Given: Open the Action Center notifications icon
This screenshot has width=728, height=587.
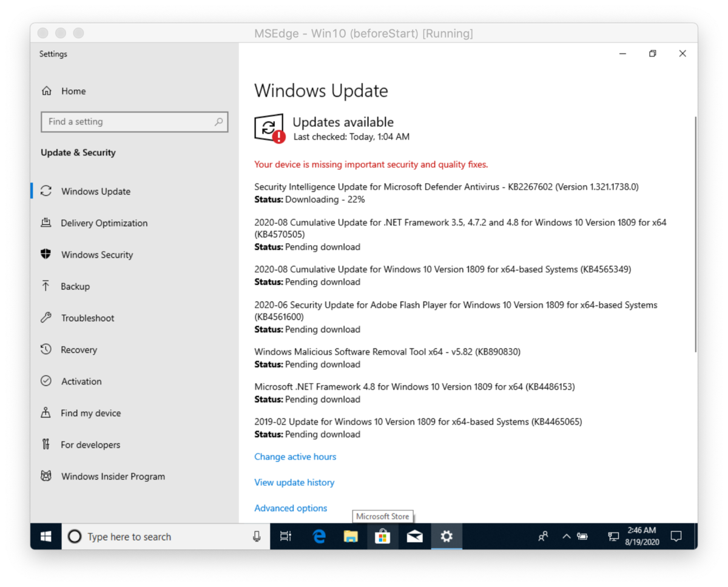Looking at the screenshot, I should click(x=676, y=536).
